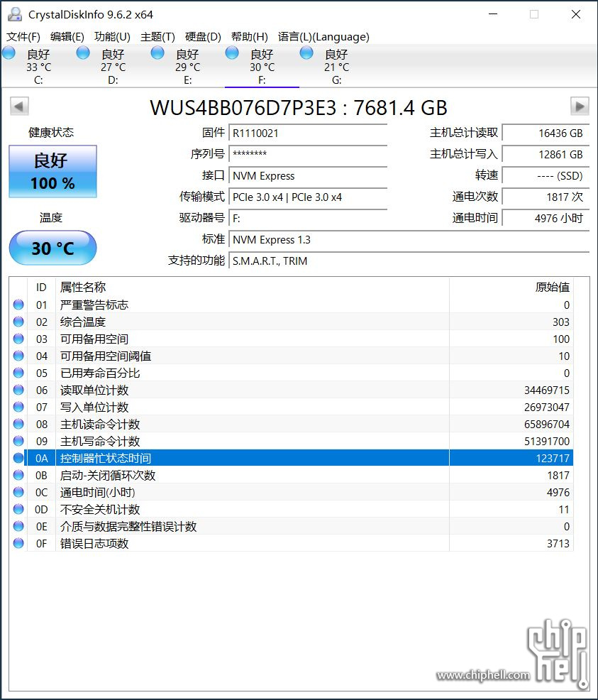Click raw value 26973047 for 写入单位计数
The image size is (598, 700).
tap(547, 407)
